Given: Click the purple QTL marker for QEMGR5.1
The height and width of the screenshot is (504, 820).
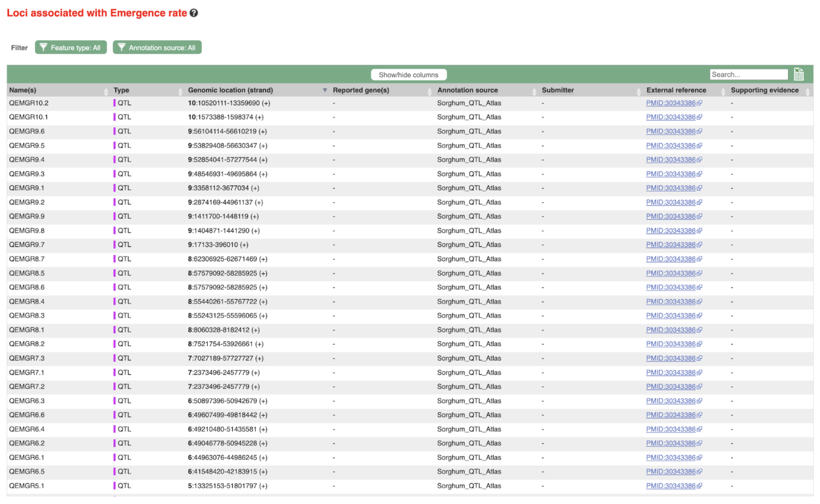Looking at the screenshot, I should (x=114, y=486).
